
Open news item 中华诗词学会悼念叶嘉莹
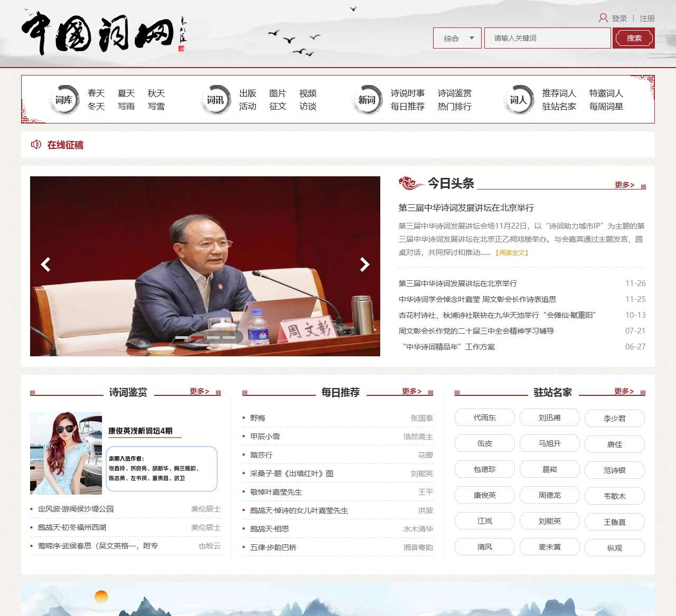tap(477, 299)
